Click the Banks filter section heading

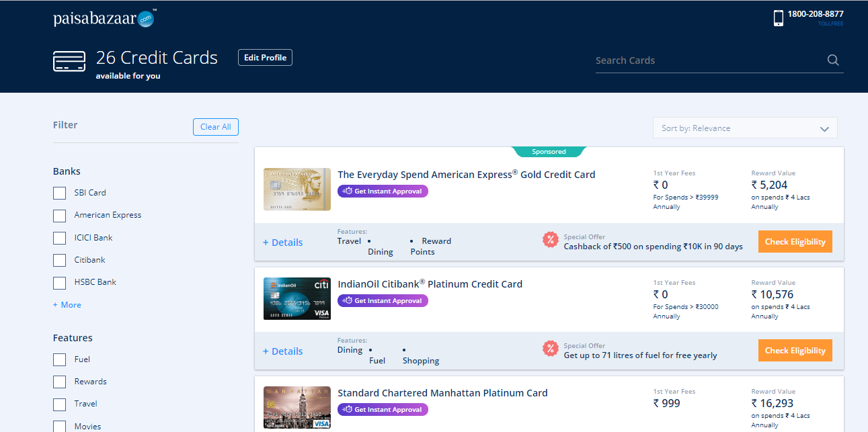[x=67, y=171]
